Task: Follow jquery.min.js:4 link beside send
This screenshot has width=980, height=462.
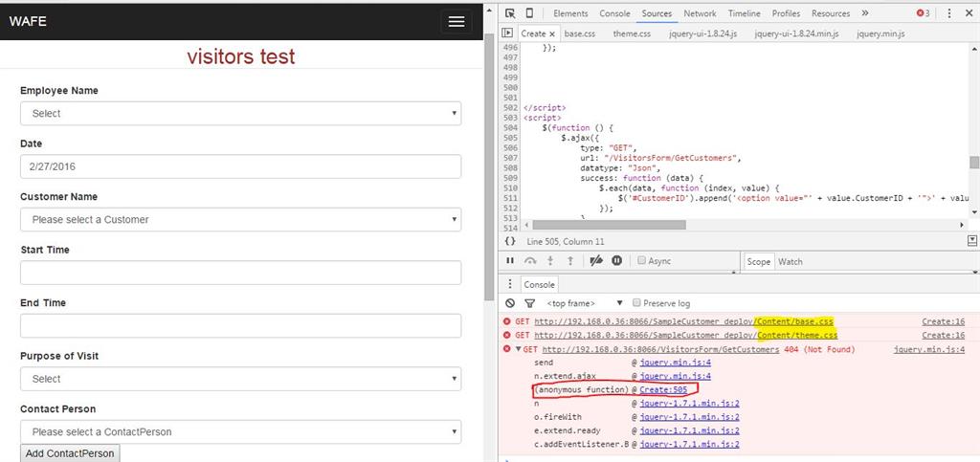Action: [675, 363]
